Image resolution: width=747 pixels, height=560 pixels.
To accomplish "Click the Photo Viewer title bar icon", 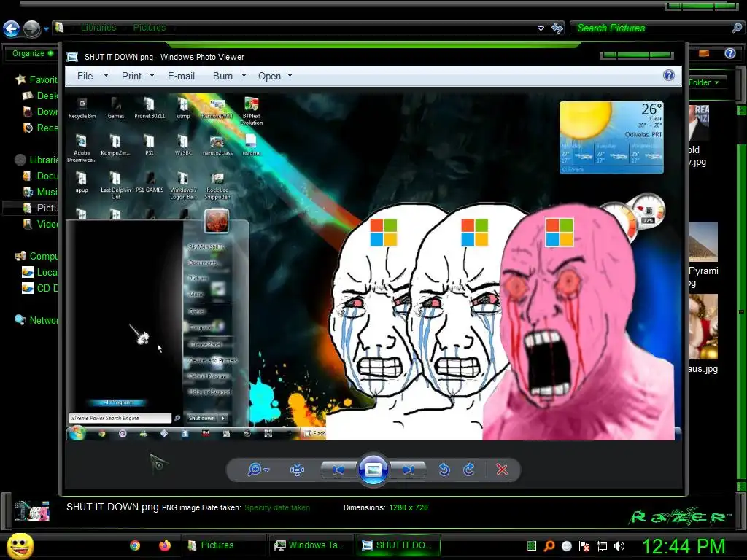I will (x=72, y=57).
